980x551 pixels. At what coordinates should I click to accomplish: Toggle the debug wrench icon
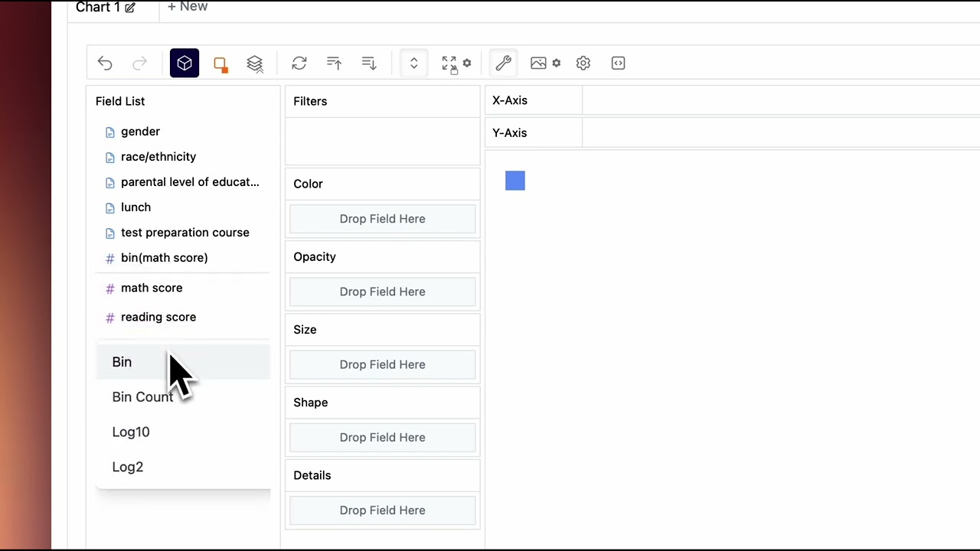click(503, 64)
